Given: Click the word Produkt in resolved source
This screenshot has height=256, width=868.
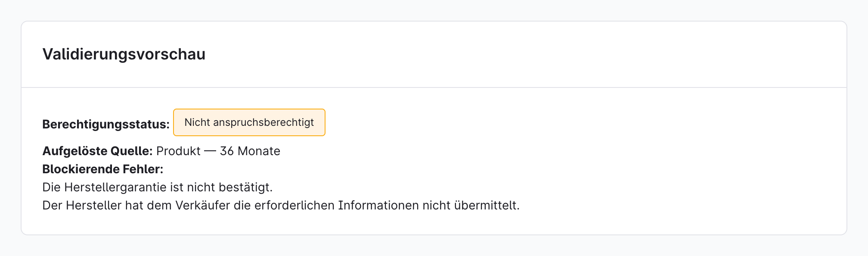Looking at the screenshot, I should click(178, 151).
